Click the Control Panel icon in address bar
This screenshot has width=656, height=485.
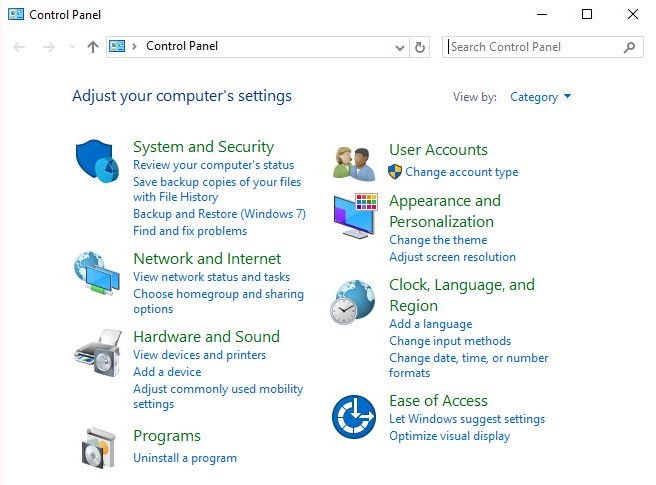coord(117,46)
